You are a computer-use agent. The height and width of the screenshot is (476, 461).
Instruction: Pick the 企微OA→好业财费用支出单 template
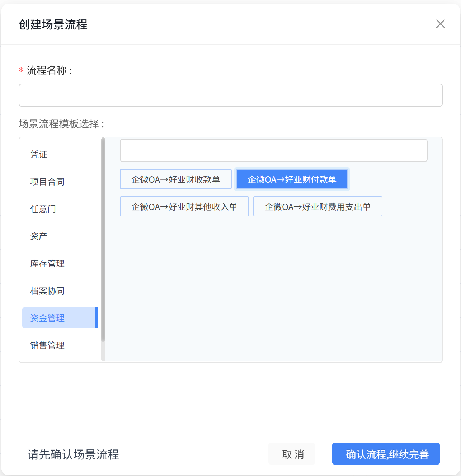(317, 207)
